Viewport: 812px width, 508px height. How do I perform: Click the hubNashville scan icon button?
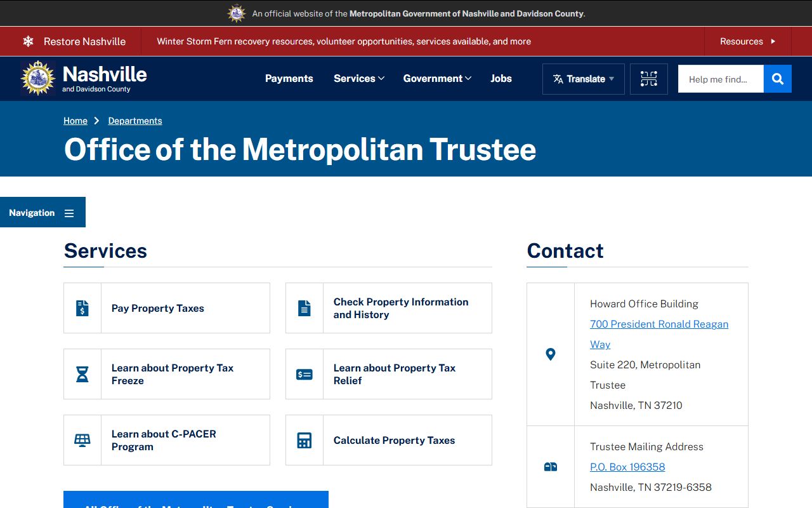pos(649,79)
